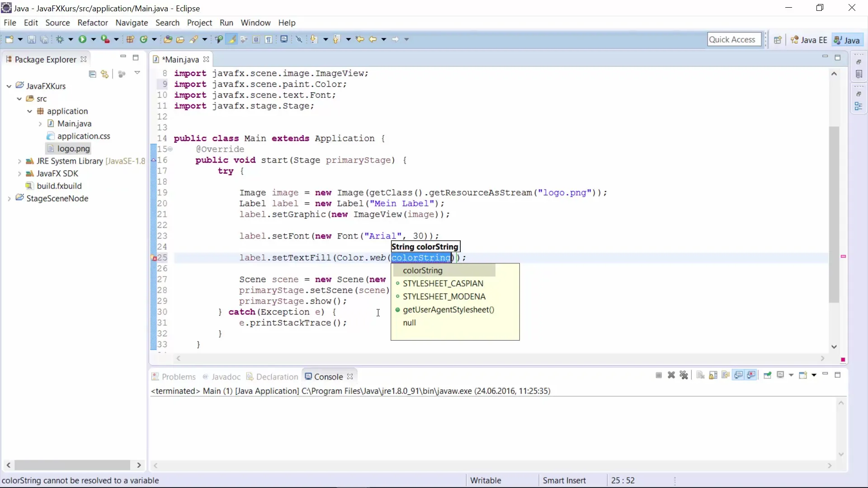Click the red error marker in overview ruler

click(843, 257)
